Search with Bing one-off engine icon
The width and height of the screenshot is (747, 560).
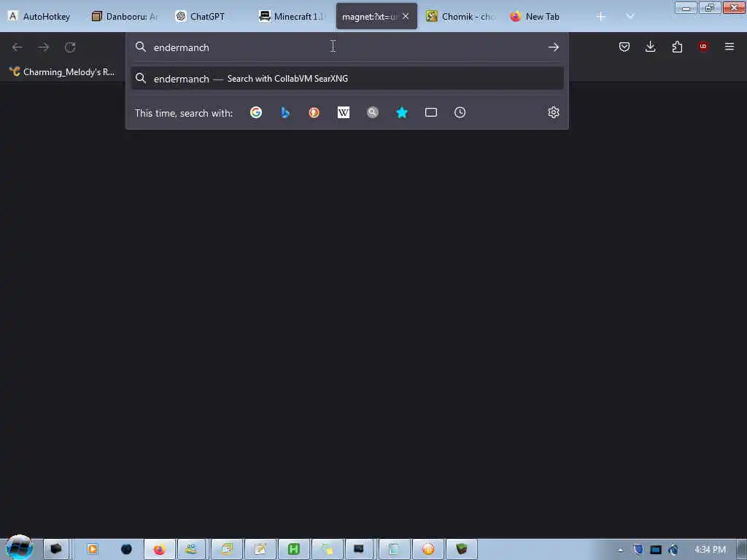285,112
